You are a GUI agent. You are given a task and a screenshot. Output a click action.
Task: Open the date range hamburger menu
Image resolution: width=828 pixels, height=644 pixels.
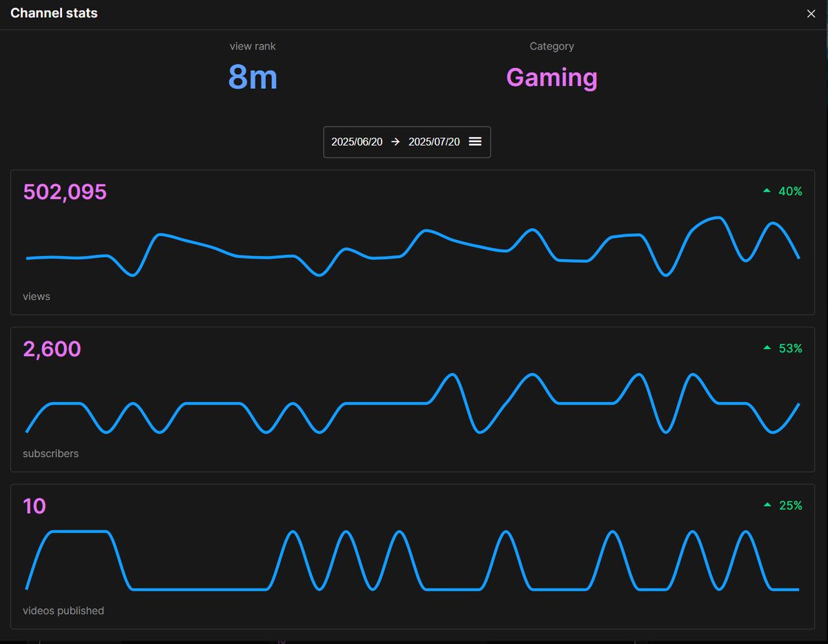[x=475, y=141]
